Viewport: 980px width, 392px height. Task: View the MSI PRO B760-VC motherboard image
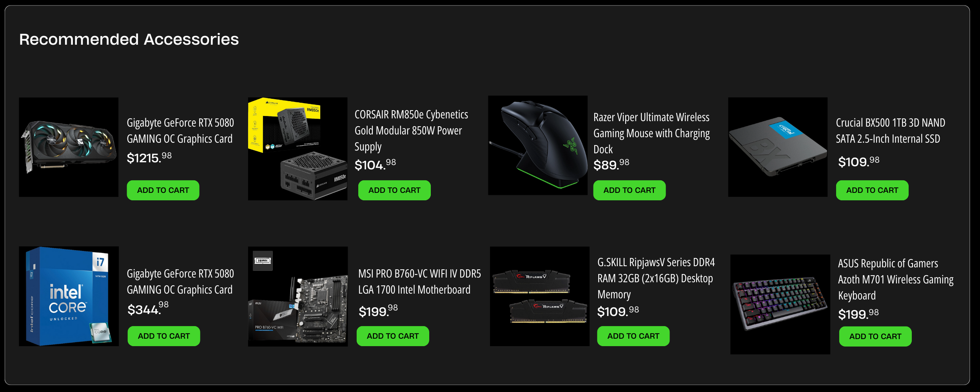click(x=298, y=296)
